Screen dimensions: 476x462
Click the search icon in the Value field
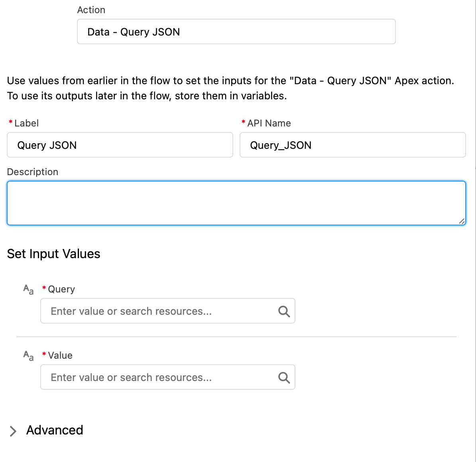tap(284, 377)
